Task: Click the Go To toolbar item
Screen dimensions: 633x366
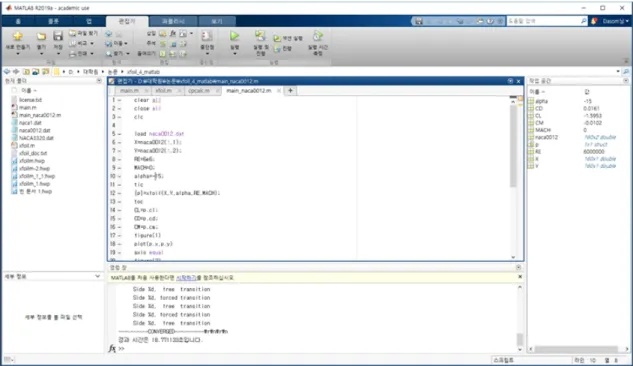Action: coord(116,43)
